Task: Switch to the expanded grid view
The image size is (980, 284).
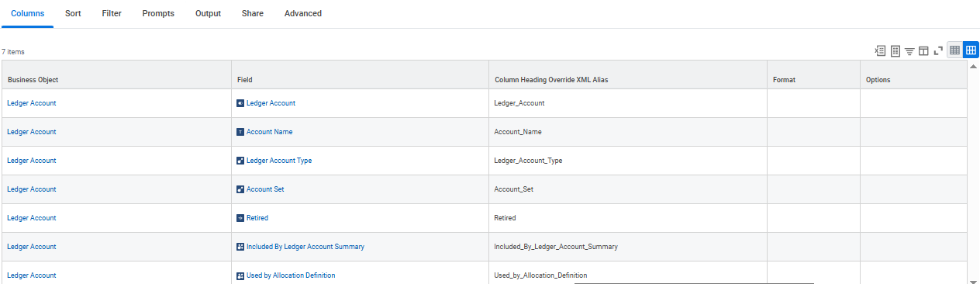Action: pos(971,50)
